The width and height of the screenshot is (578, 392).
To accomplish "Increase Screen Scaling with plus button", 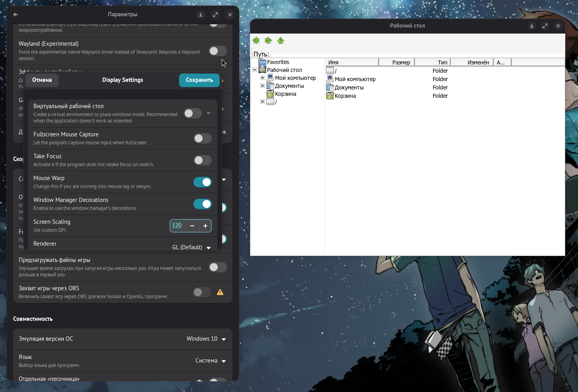I will pos(205,226).
